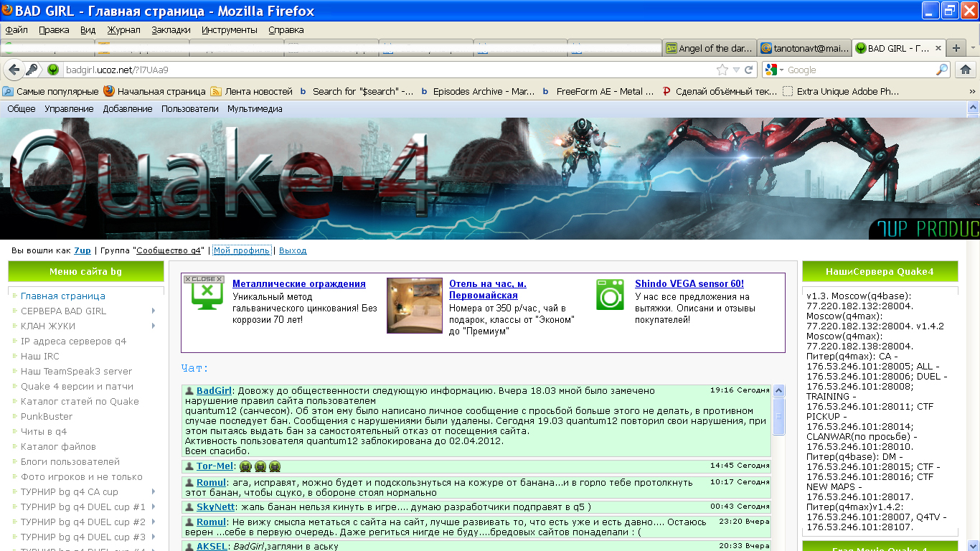Open the list all tabs dropdown
Image resolution: width=980 pixels, height=551 pixels.
pyautogui.click(x=973, y=48)
